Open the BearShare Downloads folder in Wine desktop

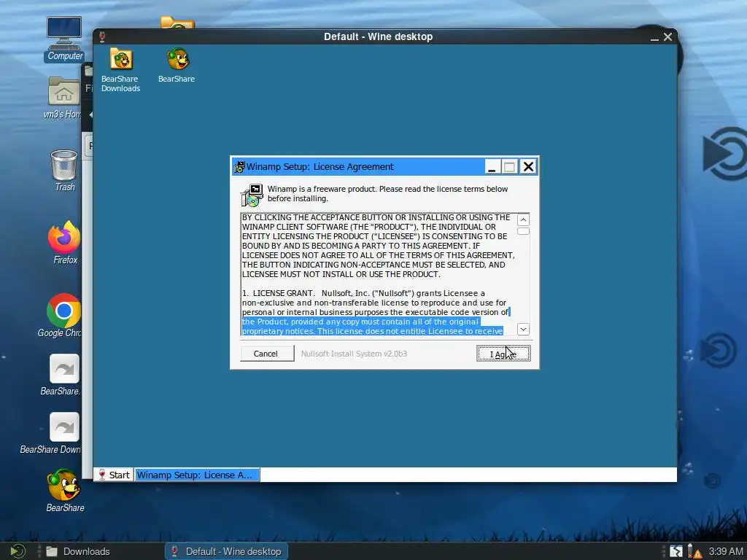point(121,69)
